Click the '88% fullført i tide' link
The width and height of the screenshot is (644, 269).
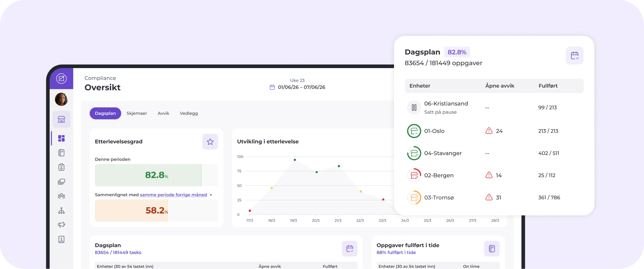click(x=396, y=253)
